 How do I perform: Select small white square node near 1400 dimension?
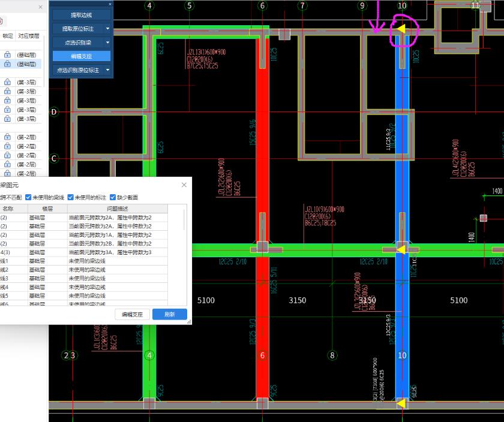point(484,218)
